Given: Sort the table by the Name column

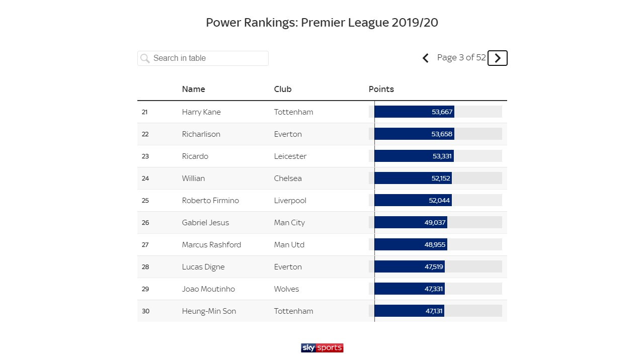Looking at the screenshot, I should (193, 89).
